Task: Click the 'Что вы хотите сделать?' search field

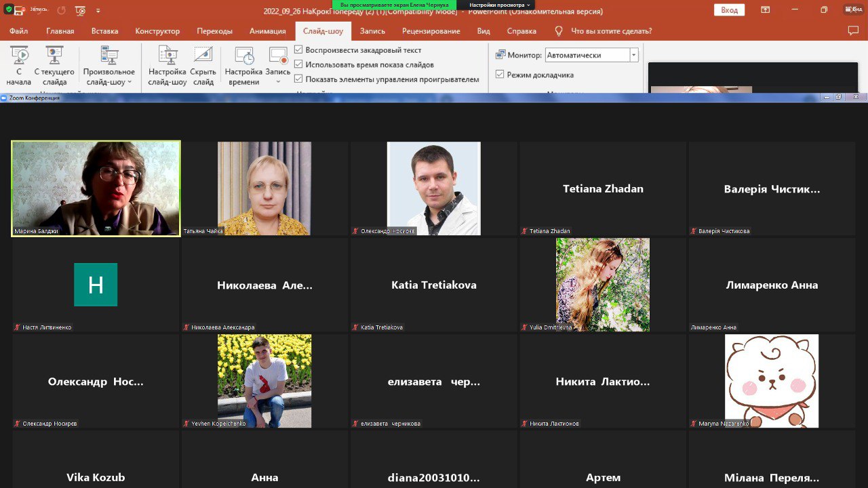Action: coord(611,31)
